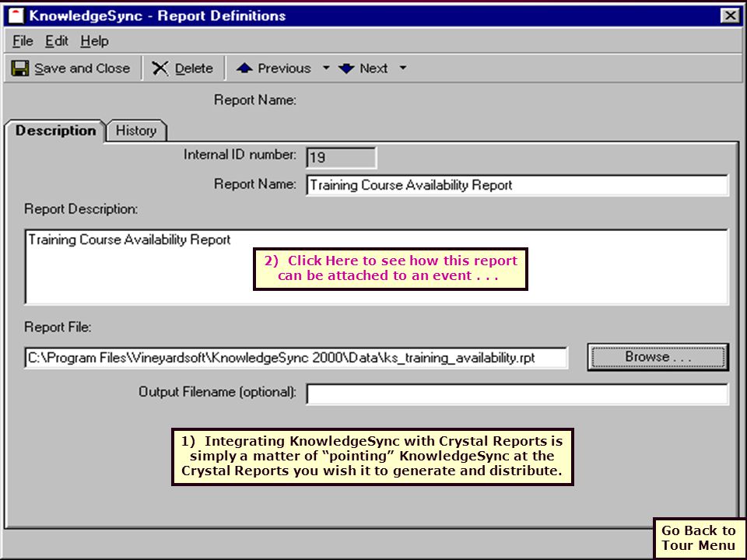Image resolution: width=747 pixels, height=560 pixels.
Task: Open the File menu
Action: coord(23,41)
